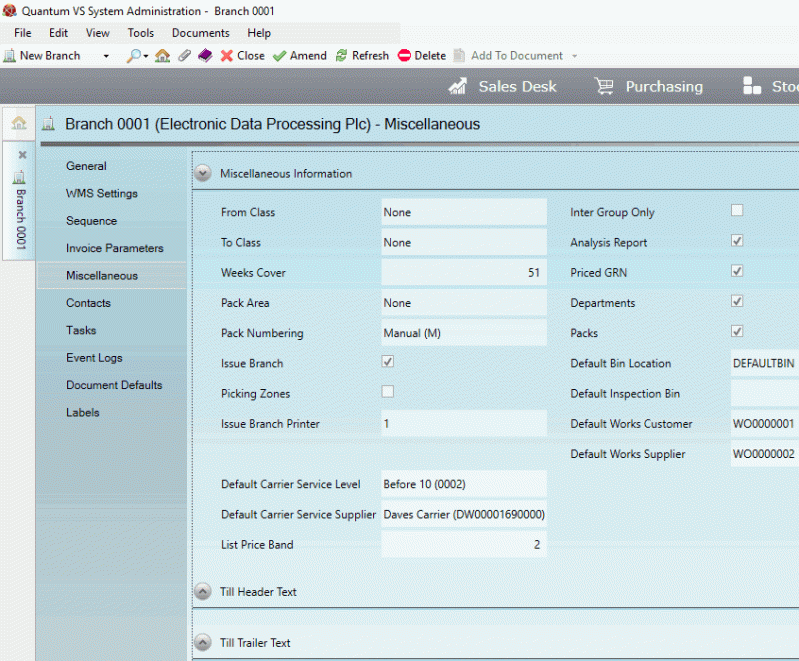Click the Quantum VS application icon in title bar
Viewport: 799px width, 661px height.
[9, 10]
